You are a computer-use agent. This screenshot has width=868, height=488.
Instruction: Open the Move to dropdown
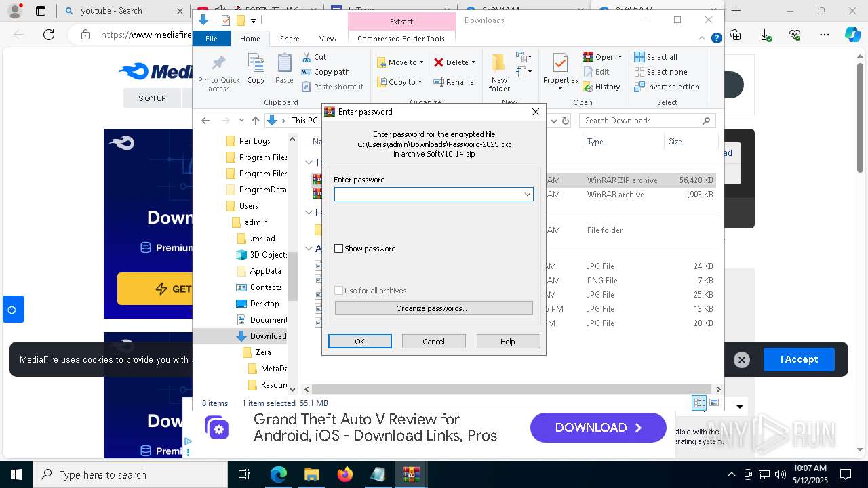[400, 62]
